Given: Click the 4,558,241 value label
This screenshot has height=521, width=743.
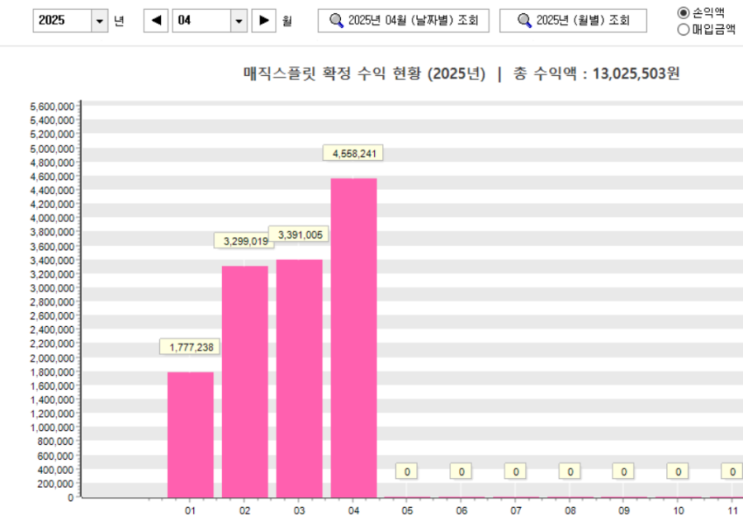Looking at the screenshot, I should (x=353, y=153).
